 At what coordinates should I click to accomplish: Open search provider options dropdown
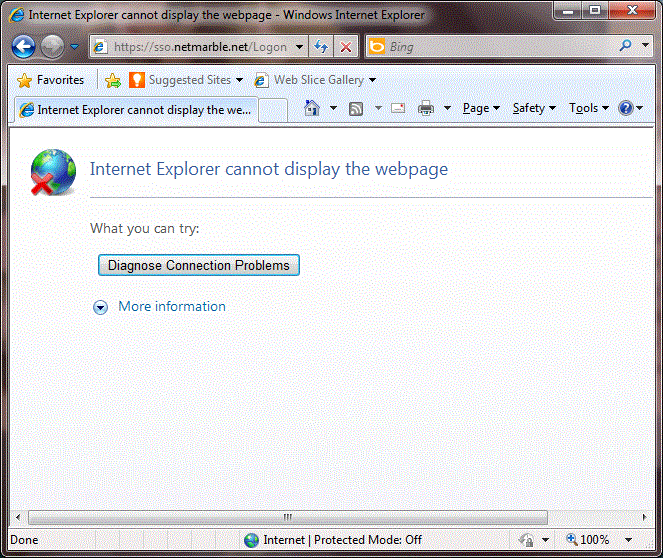pyautogui.click(x=645, y=45)
